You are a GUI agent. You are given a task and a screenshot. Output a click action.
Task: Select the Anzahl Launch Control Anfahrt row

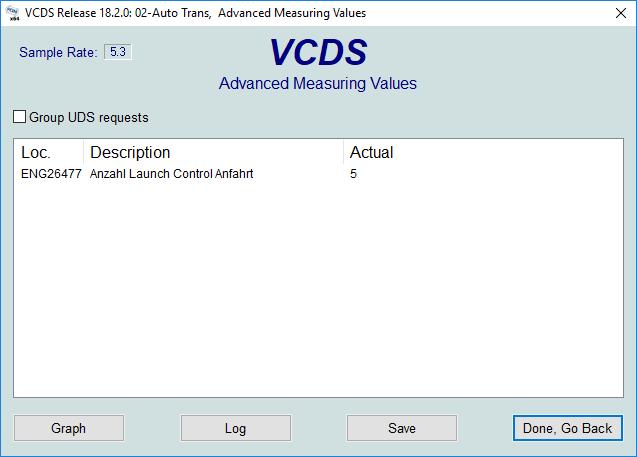(x=318, y=174)
